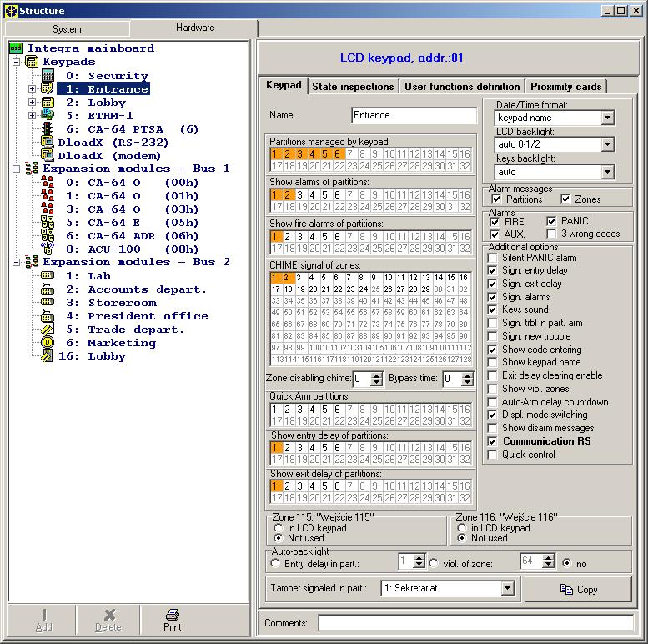Screen dimensions: 648x644
Task: Toggle Communication RS checkbox
Action: click(x=492, y=441)
